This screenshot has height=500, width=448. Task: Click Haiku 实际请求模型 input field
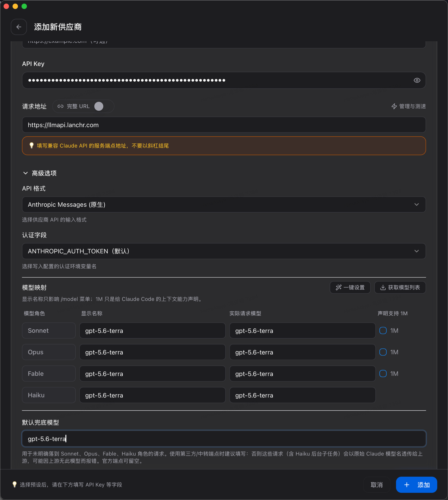[302, 395]
